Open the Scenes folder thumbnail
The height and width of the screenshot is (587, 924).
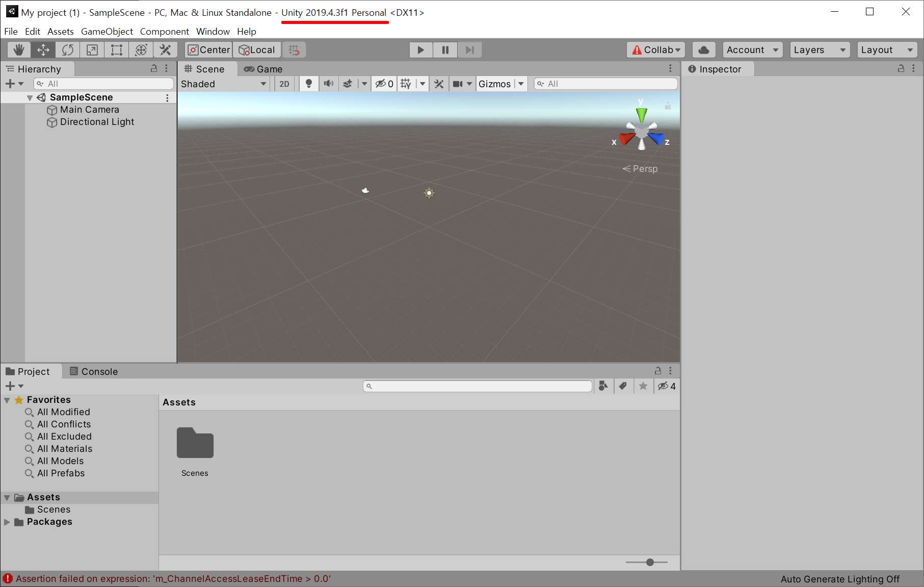pyautogui.click(x=195, y=443)
